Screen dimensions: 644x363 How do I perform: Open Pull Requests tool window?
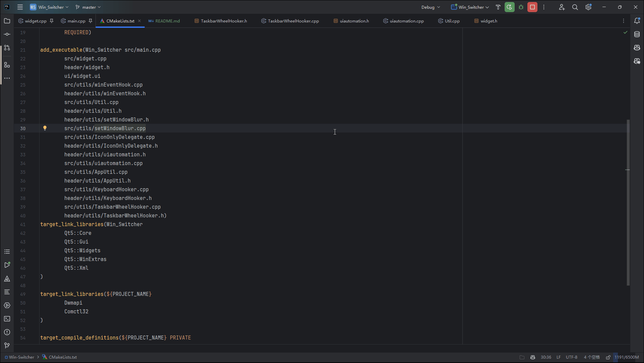point(7,48)
